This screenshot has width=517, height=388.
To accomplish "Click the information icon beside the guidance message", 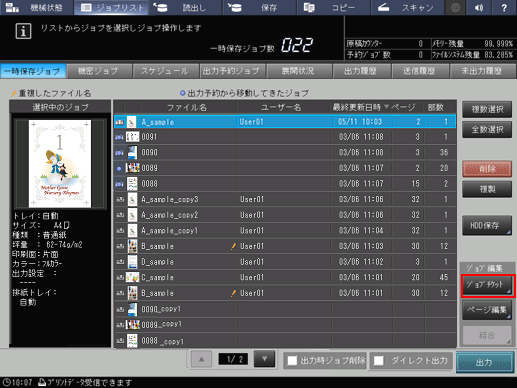I will 23,31.
